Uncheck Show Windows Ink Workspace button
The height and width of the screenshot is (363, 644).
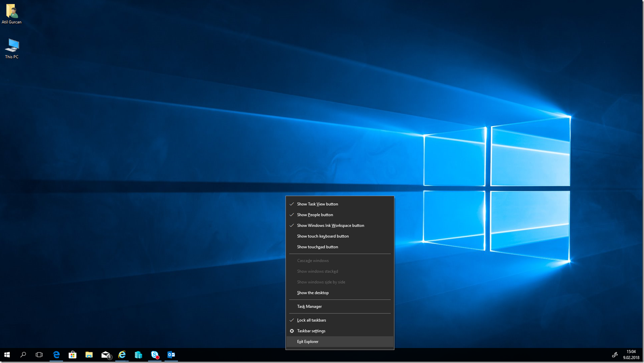pos(340,226)
